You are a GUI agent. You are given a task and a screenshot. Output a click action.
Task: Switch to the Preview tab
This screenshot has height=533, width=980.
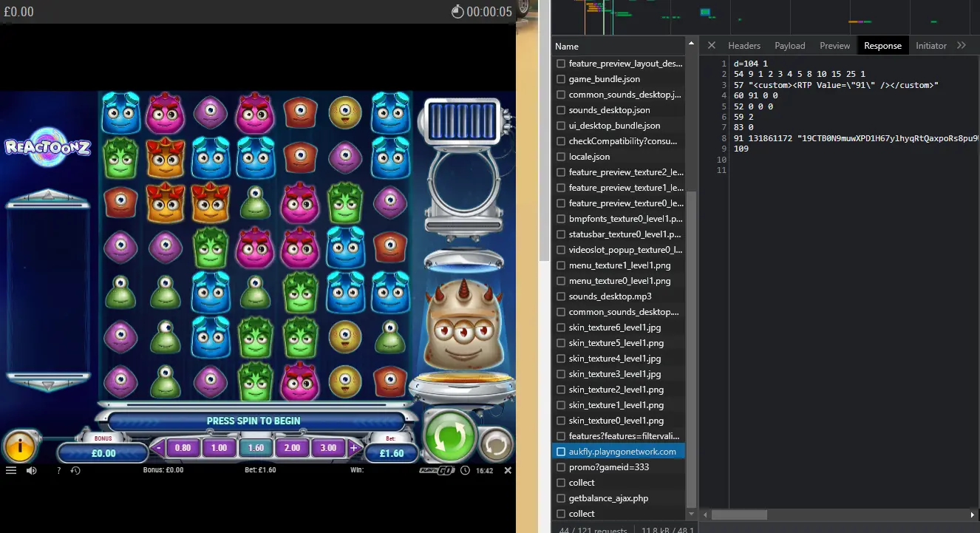[x=835, y=45]
